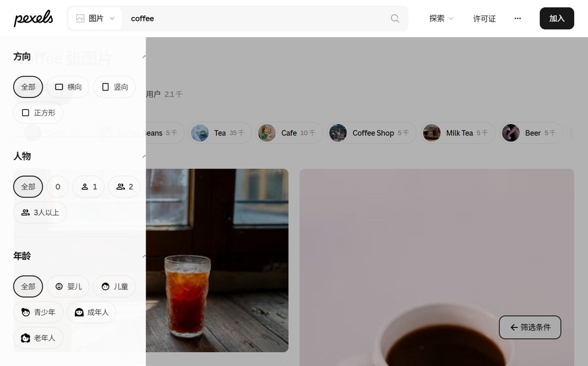Select 横向 orientation filter

point(68,87)
